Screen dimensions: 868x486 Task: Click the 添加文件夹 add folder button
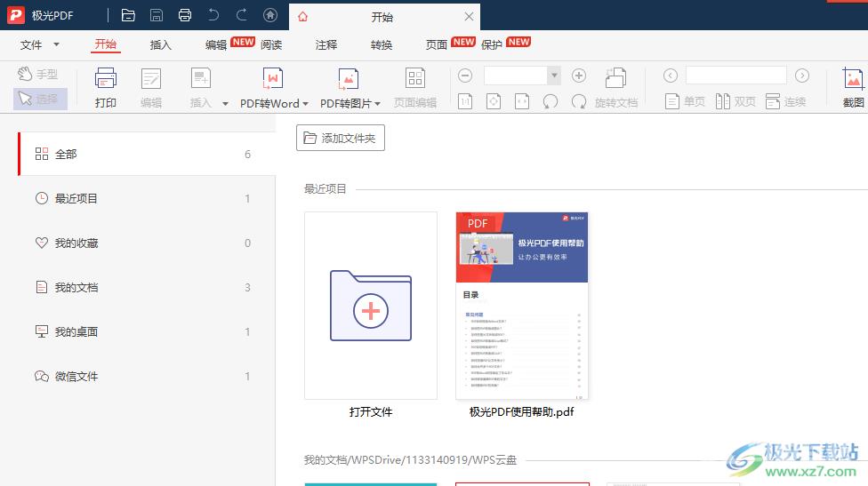341,138
